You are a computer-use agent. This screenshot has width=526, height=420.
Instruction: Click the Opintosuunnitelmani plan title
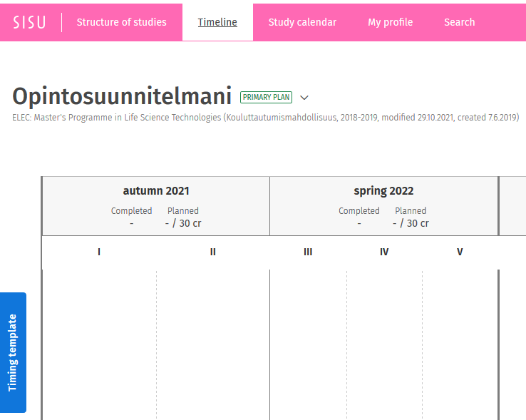(122, 96)
